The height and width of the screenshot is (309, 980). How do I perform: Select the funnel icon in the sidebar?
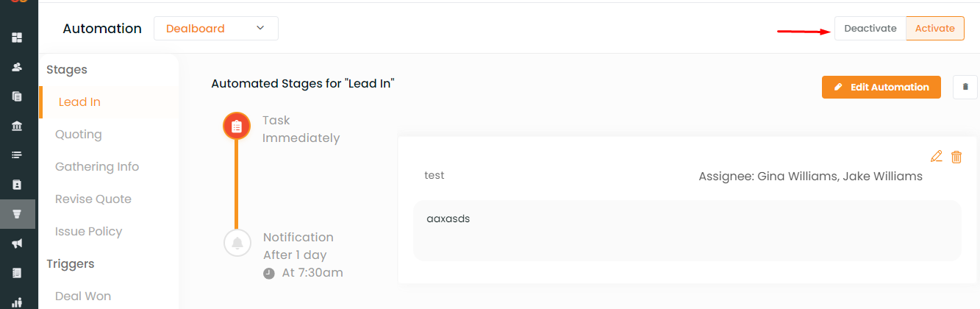tap(17, 214)
